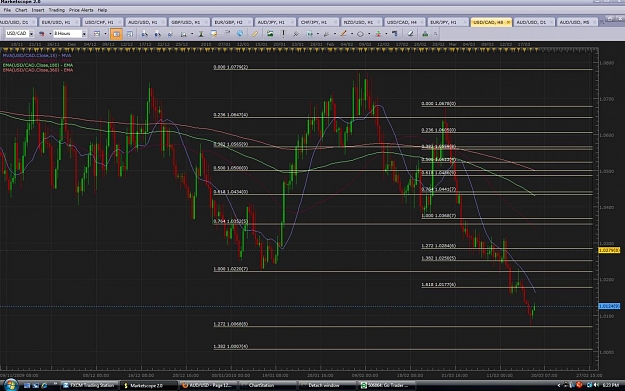Click the chart scale icon
The height and width of the screenshot is (391, 625).
[x=170, y=34]
